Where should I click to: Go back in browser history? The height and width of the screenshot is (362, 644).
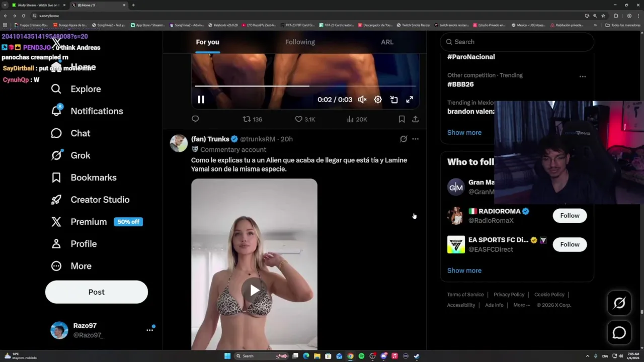click(6, 16)
